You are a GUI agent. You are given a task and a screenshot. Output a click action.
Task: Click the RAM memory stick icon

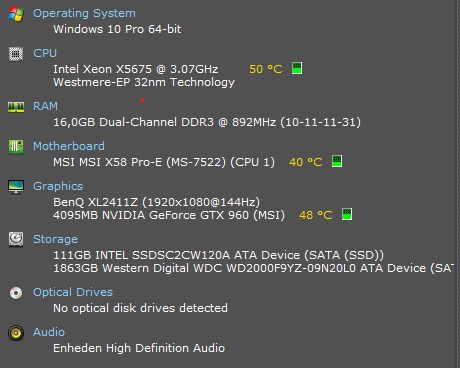coord(16,107)
